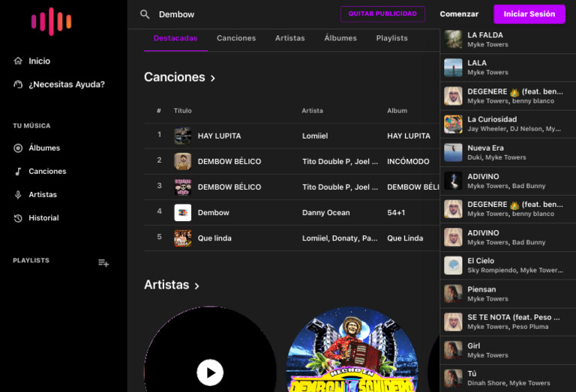Add a new playlist with the plus icon
576x392 pixels.
pyautogui.click(x=103, y=263)
